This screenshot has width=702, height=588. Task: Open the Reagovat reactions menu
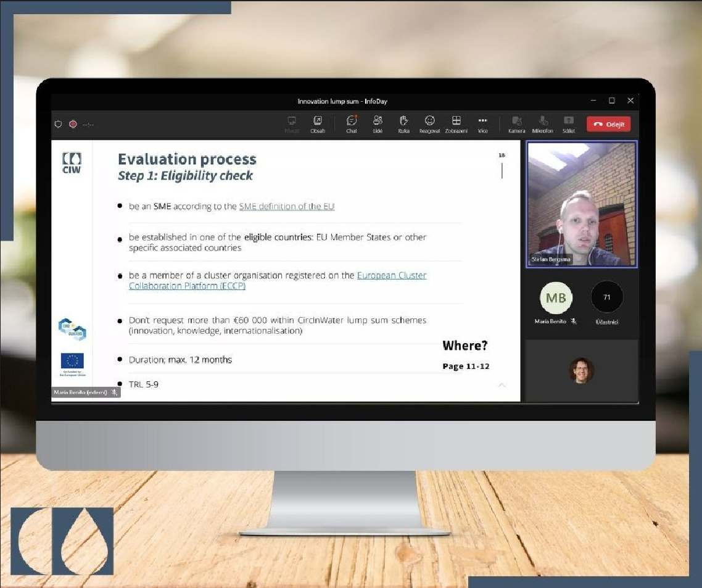click(429, 123)
